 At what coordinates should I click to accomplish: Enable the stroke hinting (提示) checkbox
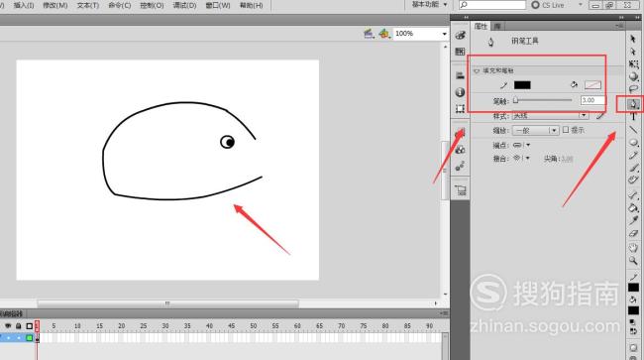click(x=566, y=130)
